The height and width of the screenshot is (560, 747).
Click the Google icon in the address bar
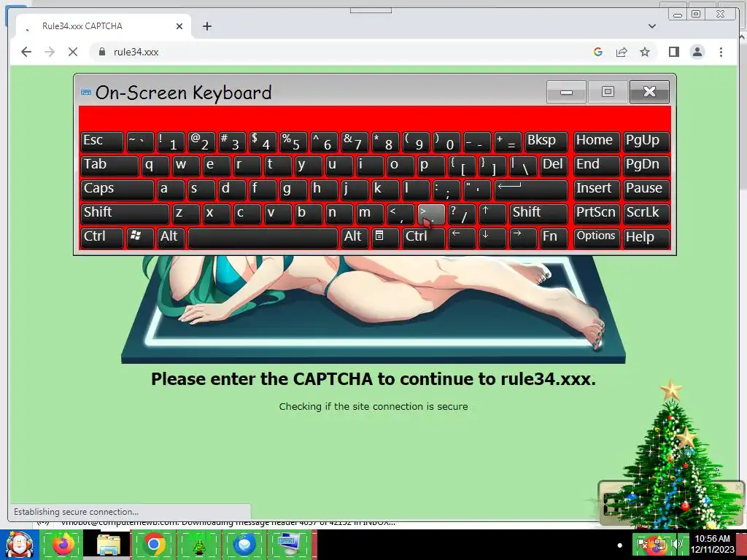pos(598,52)
